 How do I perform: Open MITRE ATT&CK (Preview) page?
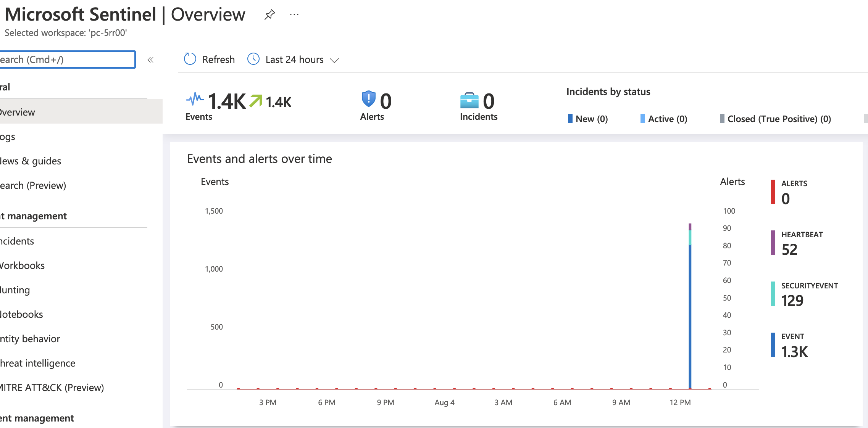click(52, 388)
